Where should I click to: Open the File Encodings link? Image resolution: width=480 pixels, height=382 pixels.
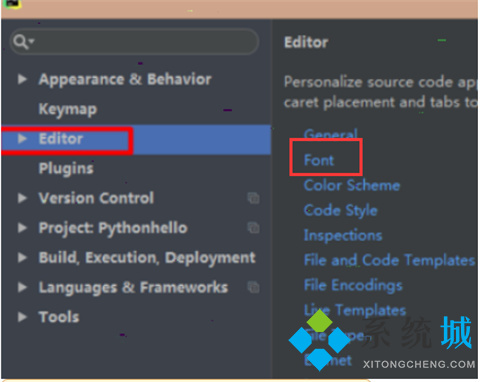click(353, 286)
